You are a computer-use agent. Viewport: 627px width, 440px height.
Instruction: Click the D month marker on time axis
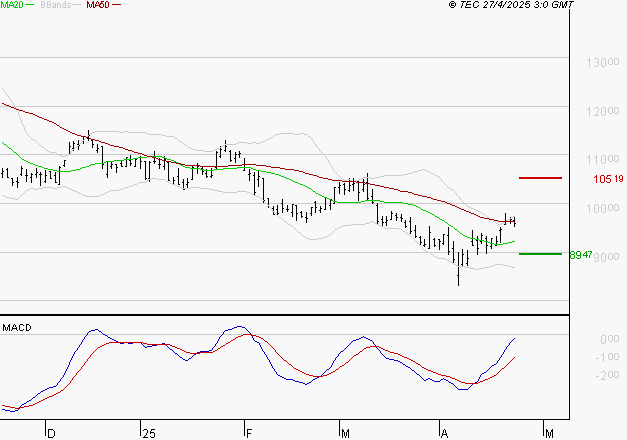click(x=50, y=433)
